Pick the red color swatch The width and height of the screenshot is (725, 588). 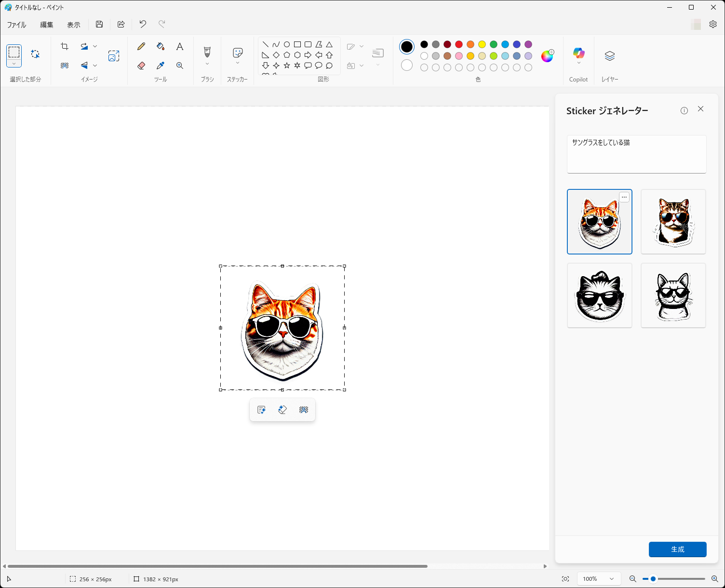pos(459,44)
